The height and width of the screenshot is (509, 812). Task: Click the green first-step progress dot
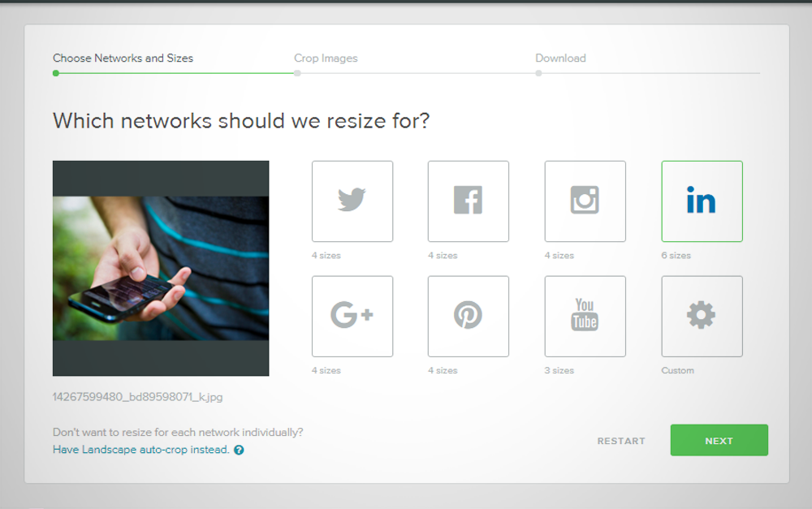pyautogui.click(x=56, y=73)
